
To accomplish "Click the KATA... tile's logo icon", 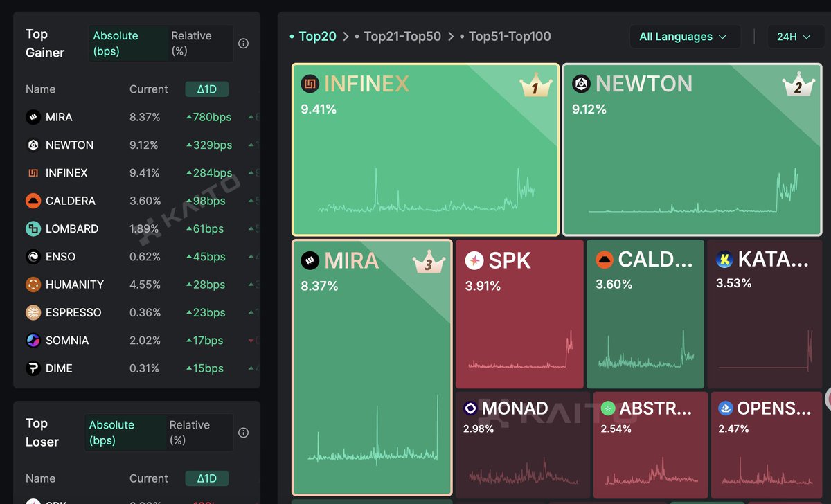I will point(724,260).
